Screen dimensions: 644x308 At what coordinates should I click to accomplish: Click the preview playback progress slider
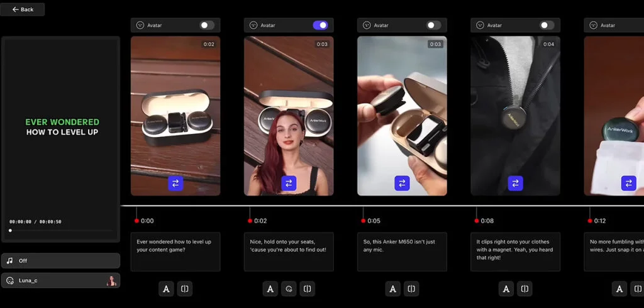pos(61,231)
